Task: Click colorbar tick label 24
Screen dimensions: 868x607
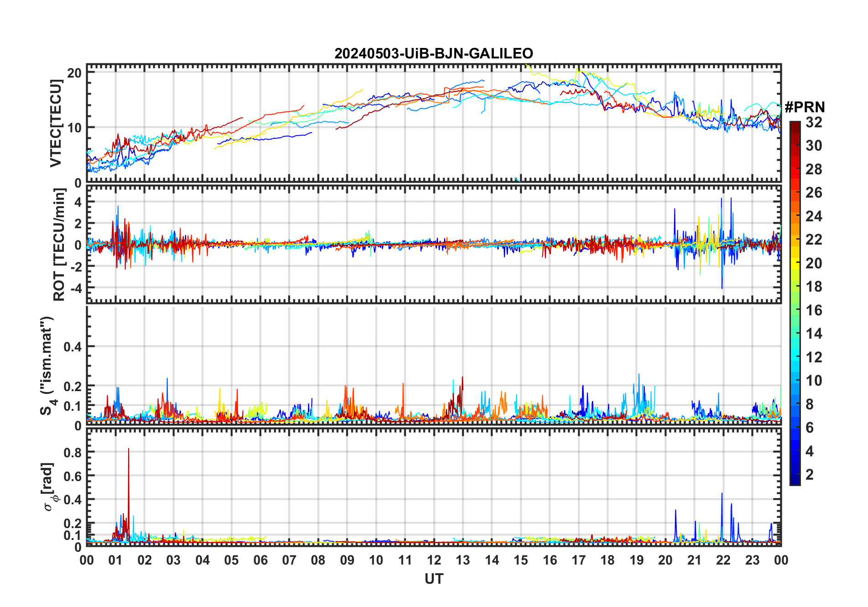Action: [x=814, y=216]
